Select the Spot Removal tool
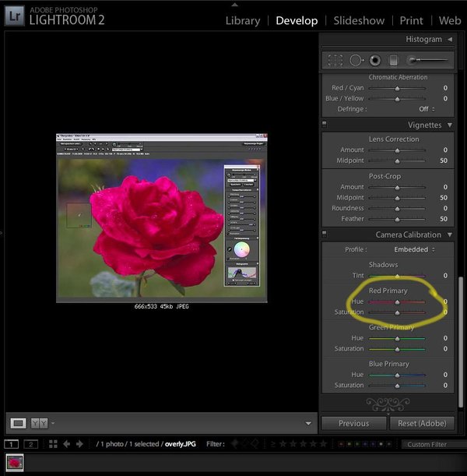Viewport: 467px width, 476px height. click(x=356, y=60)
